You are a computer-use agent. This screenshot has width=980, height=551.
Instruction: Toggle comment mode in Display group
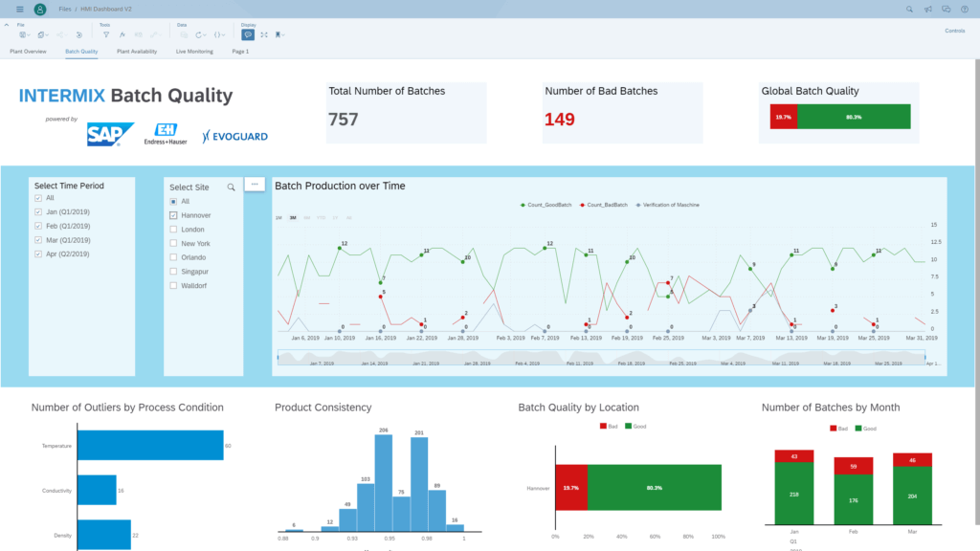click(248, 35)
